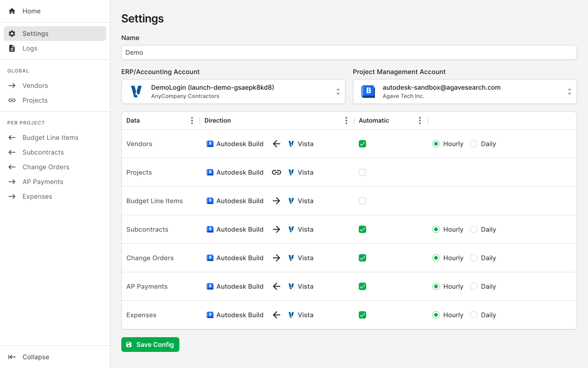The image size is (588, 368).
Task: Click the arrow icon beside Vendors in sidebar
Action: tap(12, 86)
